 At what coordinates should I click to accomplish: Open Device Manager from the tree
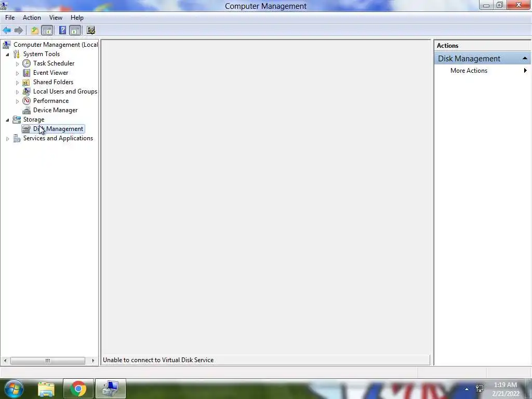click(x=55, y=110)
